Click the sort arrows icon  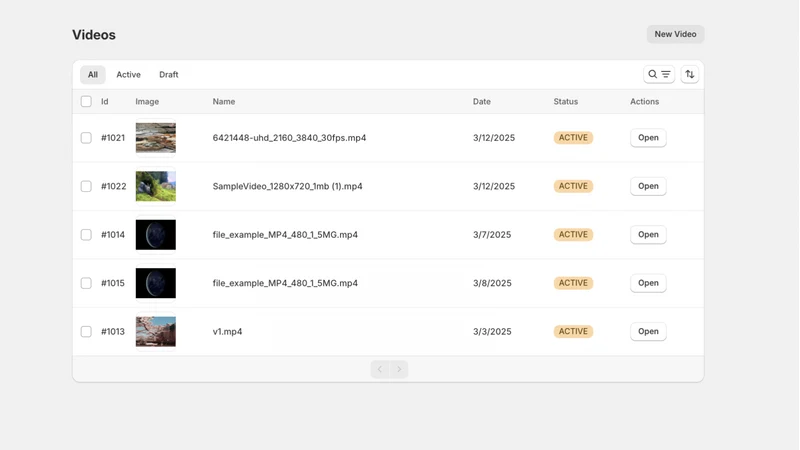689,74
